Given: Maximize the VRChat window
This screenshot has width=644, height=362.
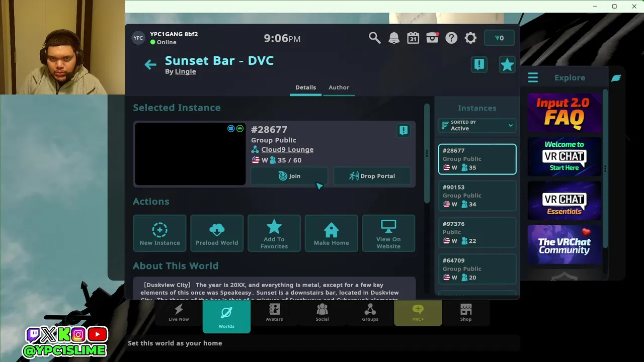Looking at the screenshot, I should coord(614,7).
